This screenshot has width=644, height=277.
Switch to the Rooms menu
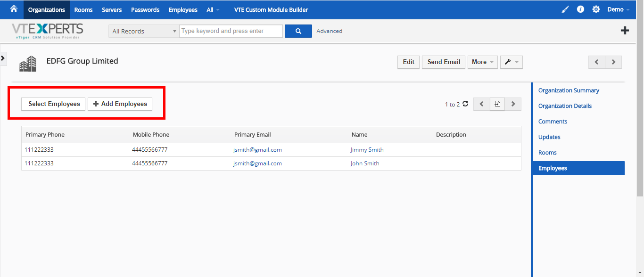[83, 9]
